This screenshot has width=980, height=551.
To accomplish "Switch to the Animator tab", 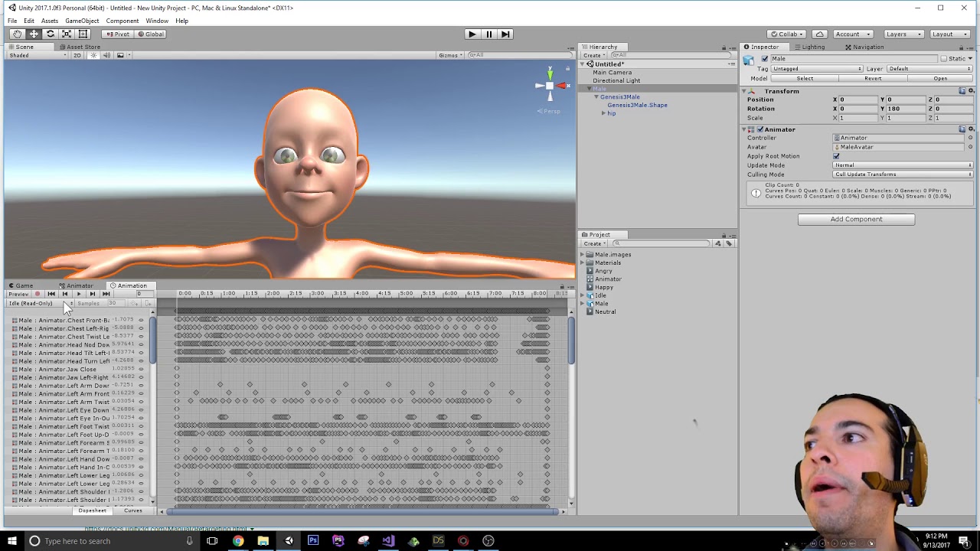I will (75, 285).
